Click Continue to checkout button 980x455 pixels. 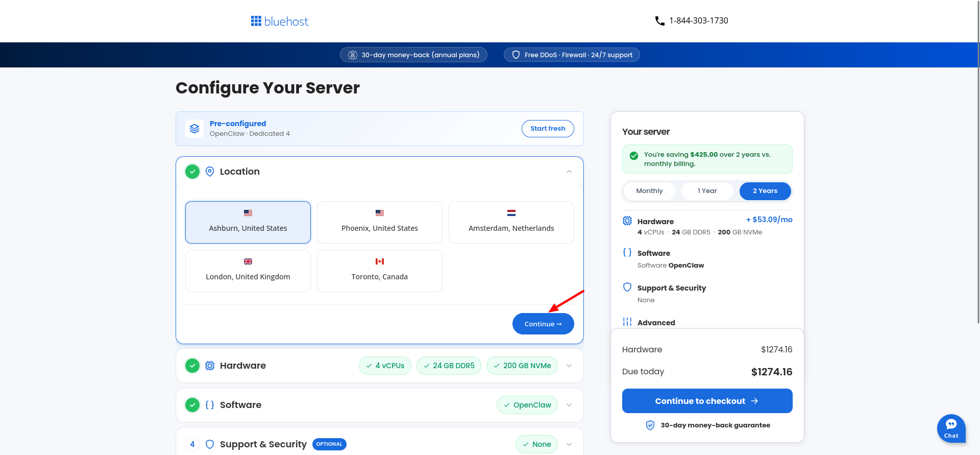click(707, 401)
